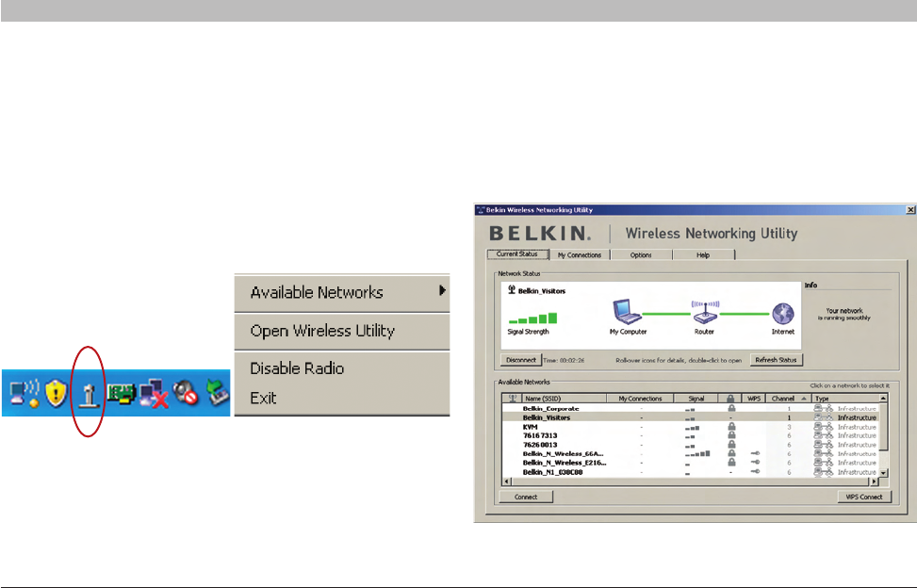Open the Help tab
This screenshot has width=917, height=588.
tap(704, 254)
